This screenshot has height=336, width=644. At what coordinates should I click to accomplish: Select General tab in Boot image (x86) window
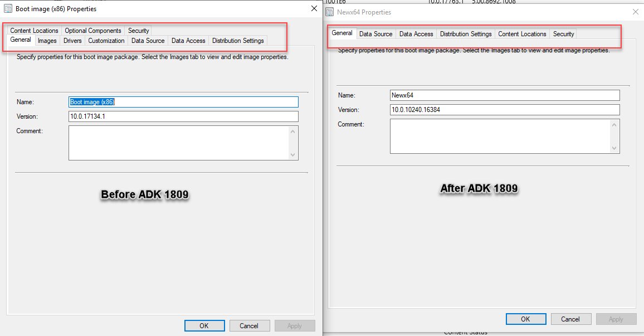click(x=21, y=40)
